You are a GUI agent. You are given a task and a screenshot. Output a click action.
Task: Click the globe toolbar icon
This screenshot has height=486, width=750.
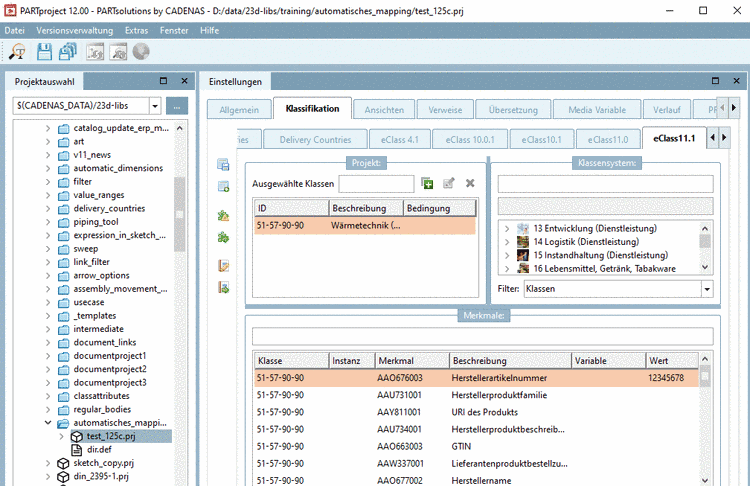[141, 52]
